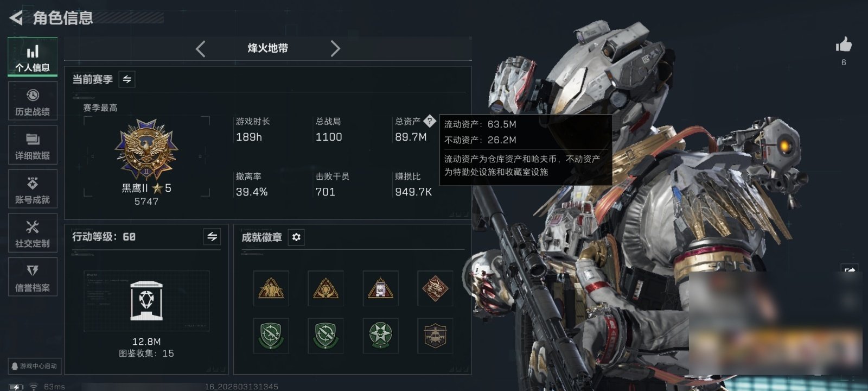Screen dimensions: 868x391
Task: Select the 详细数据 sidebar icon
Action: (x=33, y=145)
